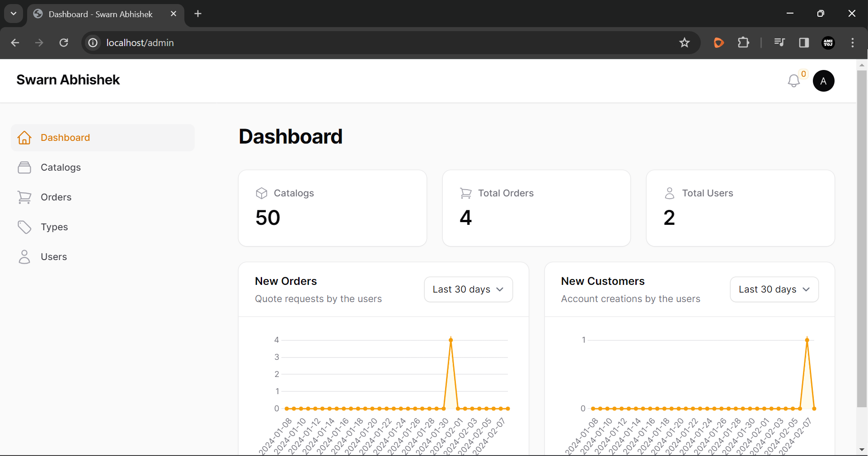Image resolution: width=868 pixels, height=456 pixels.
Task: Click the Total Orders card showing 4
Action: [x=536, y=208]
